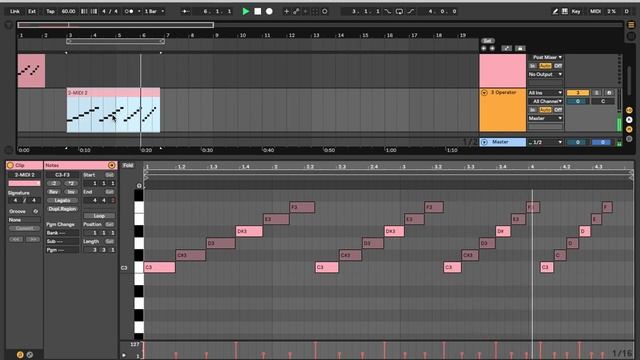Viewport: 640px width, 360px height.
Task: Click the Stop transport button
Action: coord(258,11)
